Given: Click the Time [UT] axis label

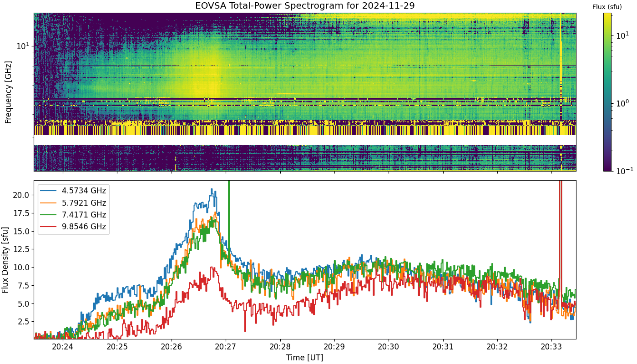Looking at the screenshot, I should point(304,358).
